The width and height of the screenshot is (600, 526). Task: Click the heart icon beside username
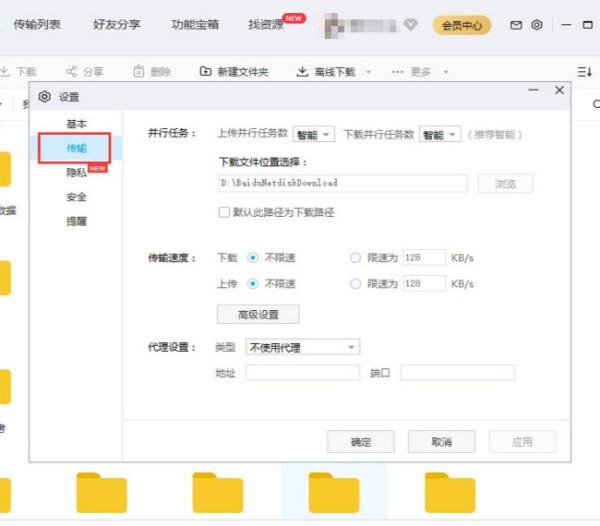tap(411, 25)
